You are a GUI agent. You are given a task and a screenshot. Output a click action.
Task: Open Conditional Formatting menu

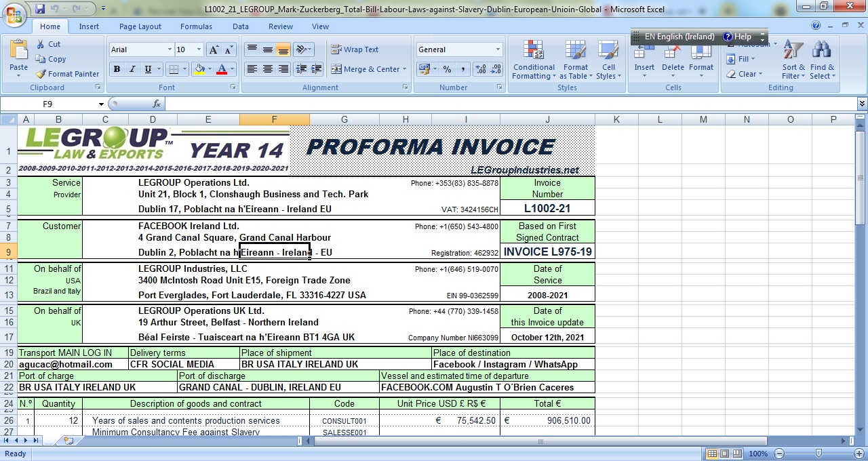pyautogui.click(x=534, y=60)
